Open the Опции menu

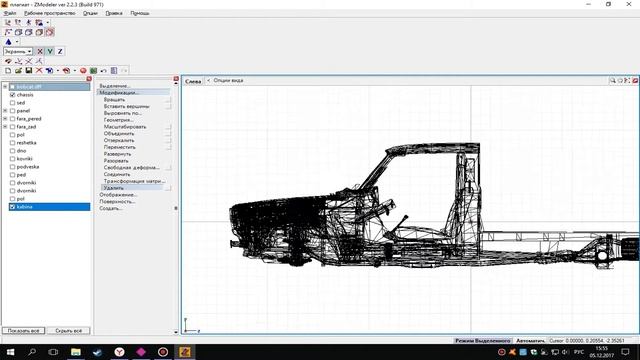coord(90,13)
